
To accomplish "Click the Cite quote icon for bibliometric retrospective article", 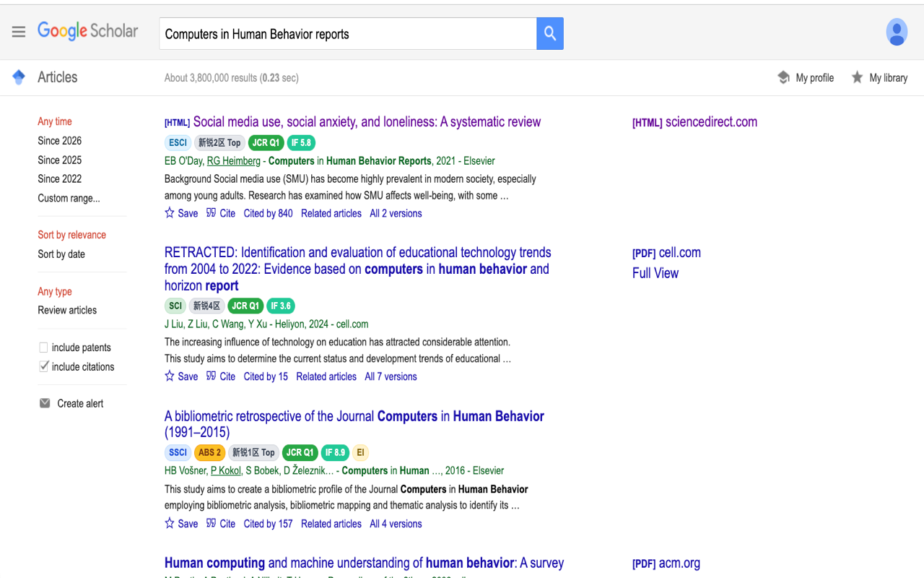I will tap(211, 524).
